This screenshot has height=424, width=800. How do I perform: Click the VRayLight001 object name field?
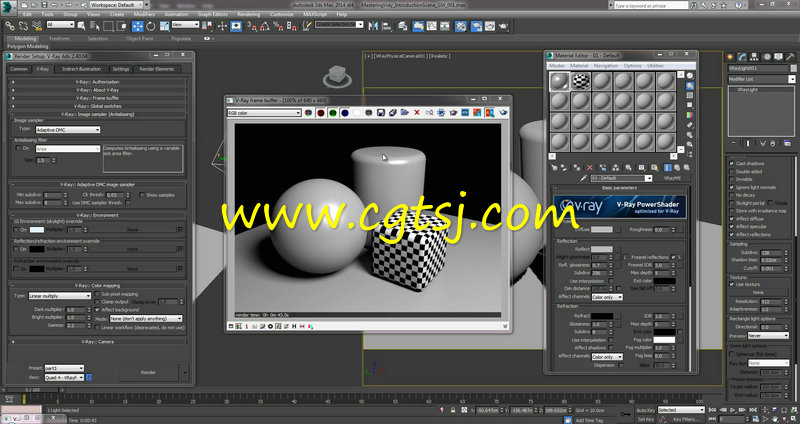coord(758,68)
